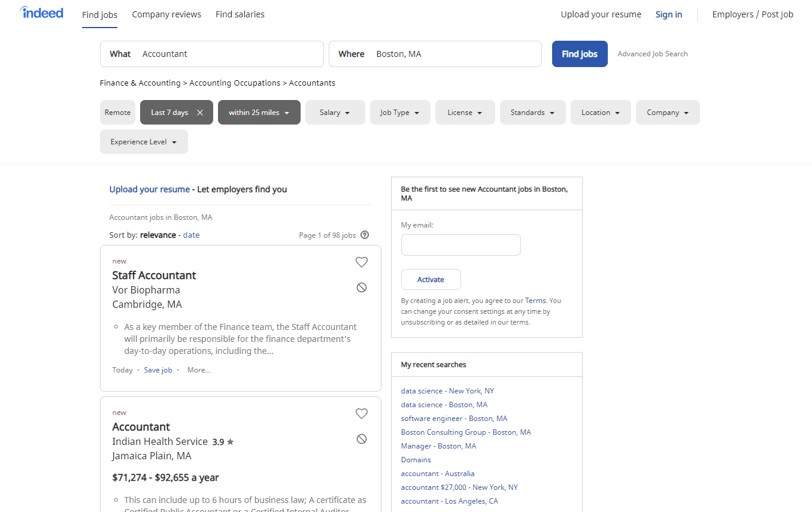Open recent search accountant - Los Angeles, CA
The image size is (812, 512).
(450, 501)
